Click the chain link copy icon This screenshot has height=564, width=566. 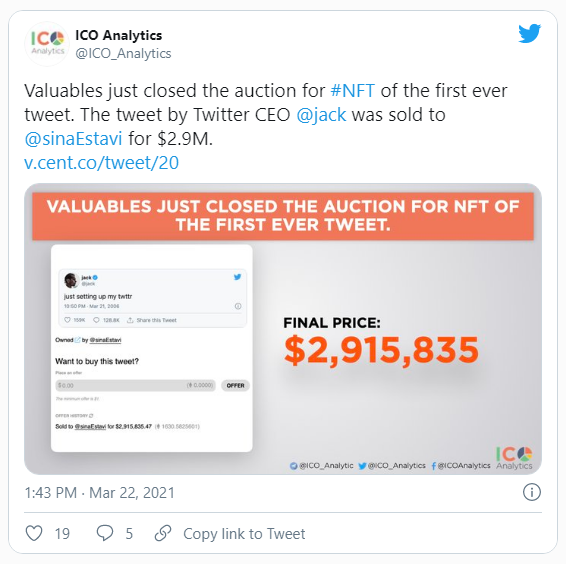point(163,533)
